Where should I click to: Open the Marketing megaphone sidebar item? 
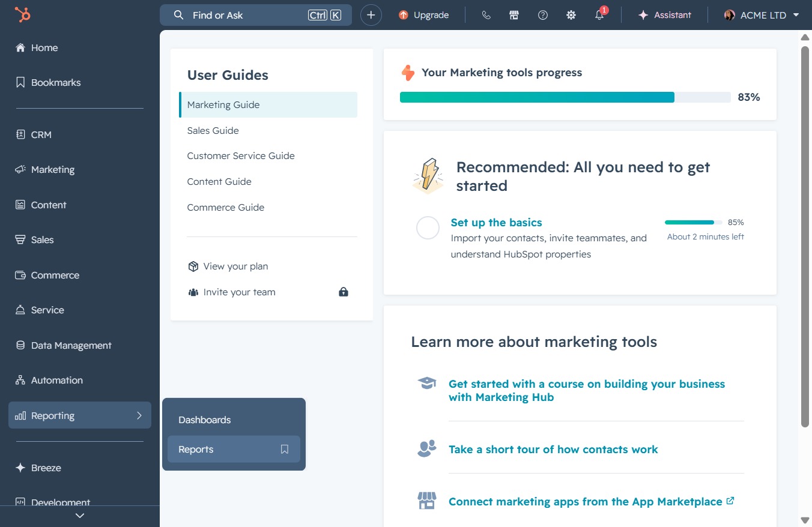pos(80,169)
